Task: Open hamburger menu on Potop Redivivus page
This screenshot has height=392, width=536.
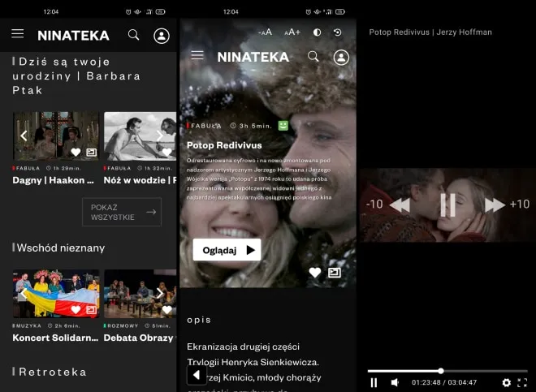Action: [197, 55]
